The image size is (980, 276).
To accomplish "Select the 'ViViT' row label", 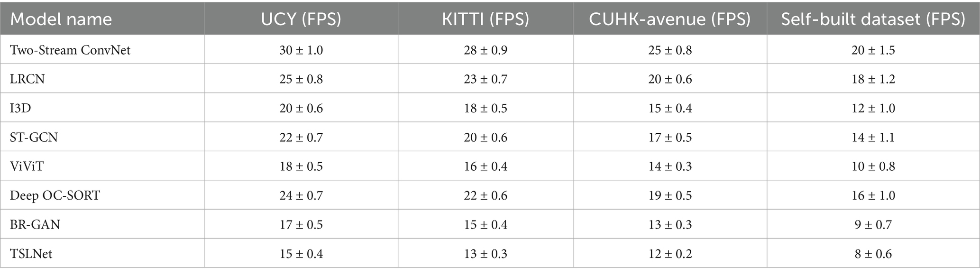I will click(27, 166).
